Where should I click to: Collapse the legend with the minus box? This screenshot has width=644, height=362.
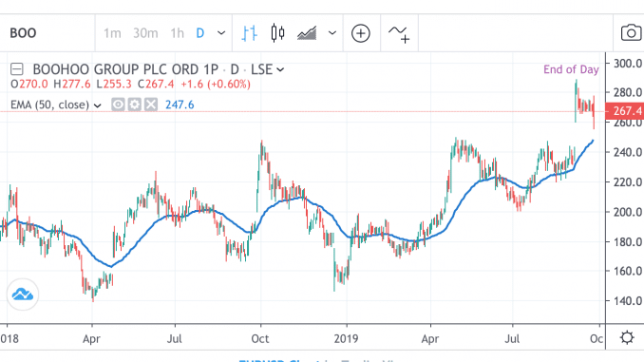17,69
